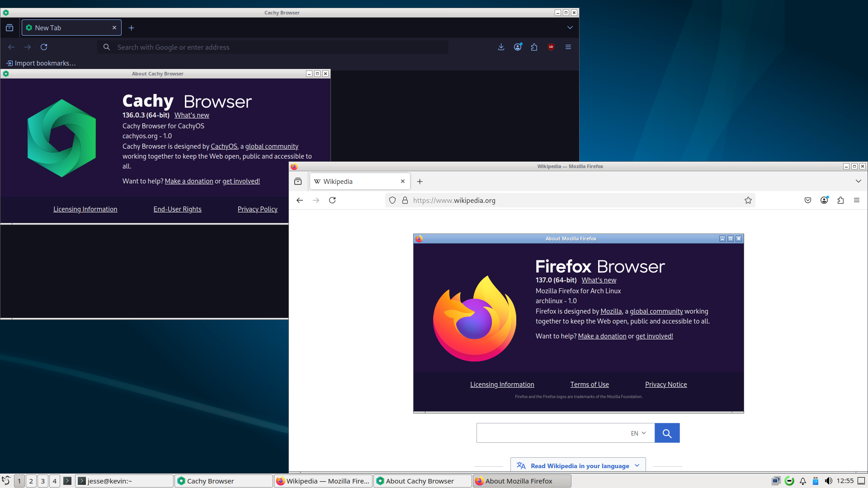
Task: Bookmark Wikipedia with star icon
Action: click(748, 200)
